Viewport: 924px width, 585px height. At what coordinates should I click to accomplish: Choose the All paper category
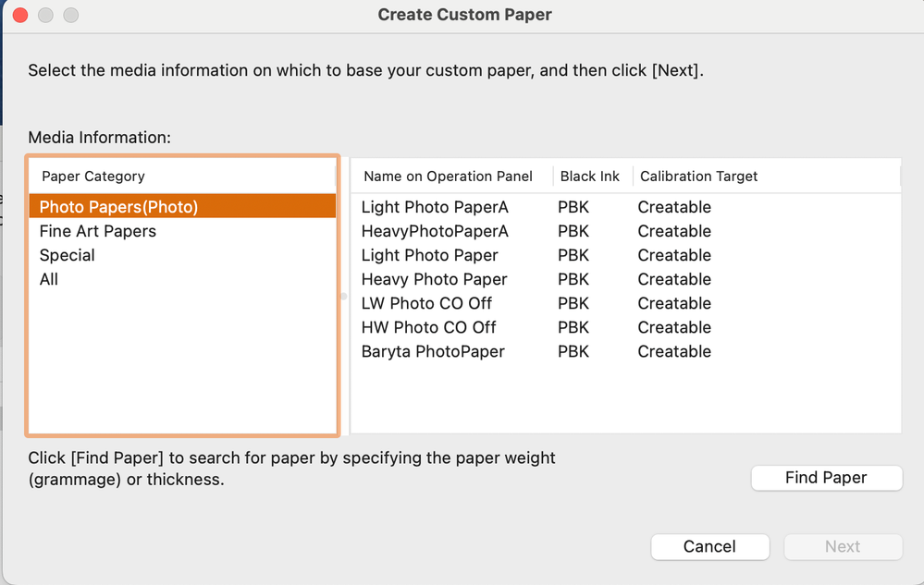point(49,279)
